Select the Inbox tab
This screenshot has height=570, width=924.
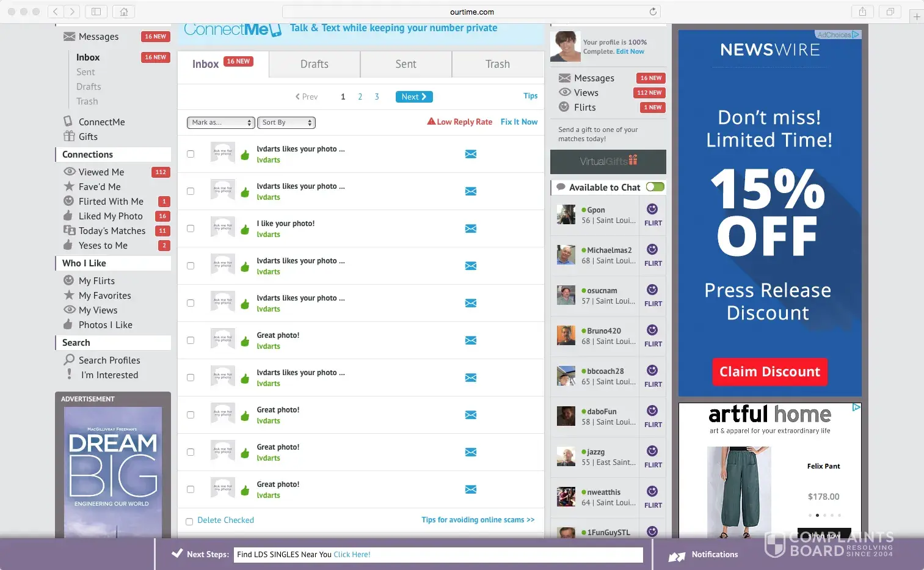click(223, 64)
